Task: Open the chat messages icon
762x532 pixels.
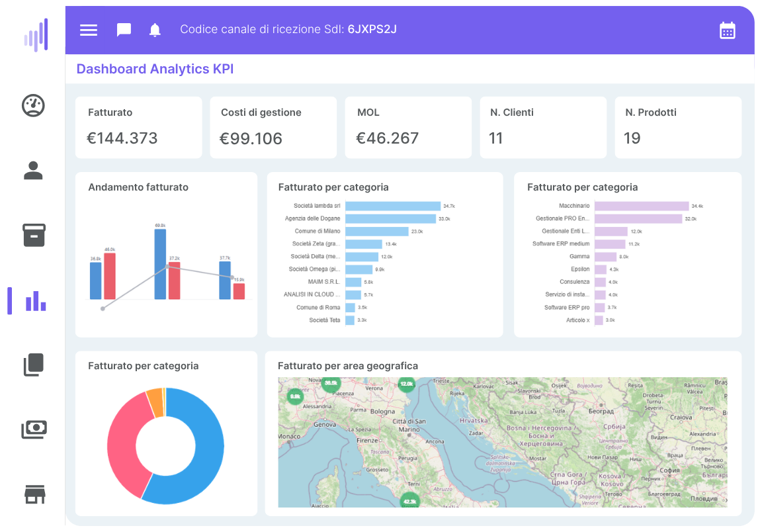Action: [x=124, y=30]
